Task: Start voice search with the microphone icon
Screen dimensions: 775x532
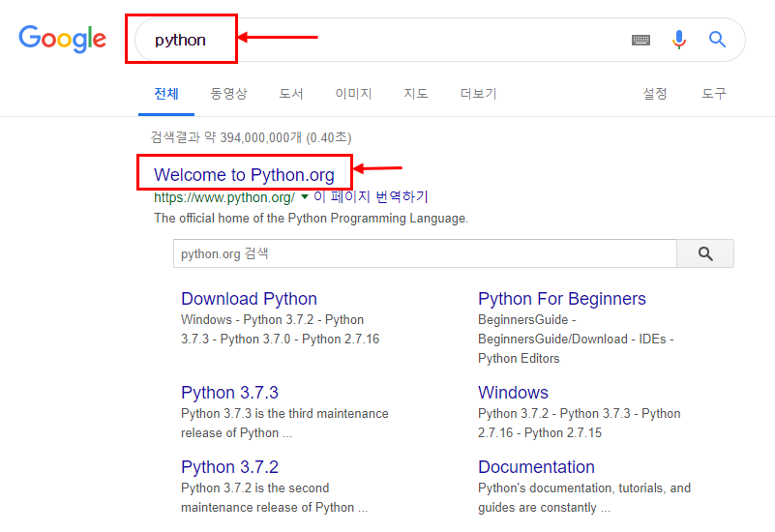Action: pos(679,40)
